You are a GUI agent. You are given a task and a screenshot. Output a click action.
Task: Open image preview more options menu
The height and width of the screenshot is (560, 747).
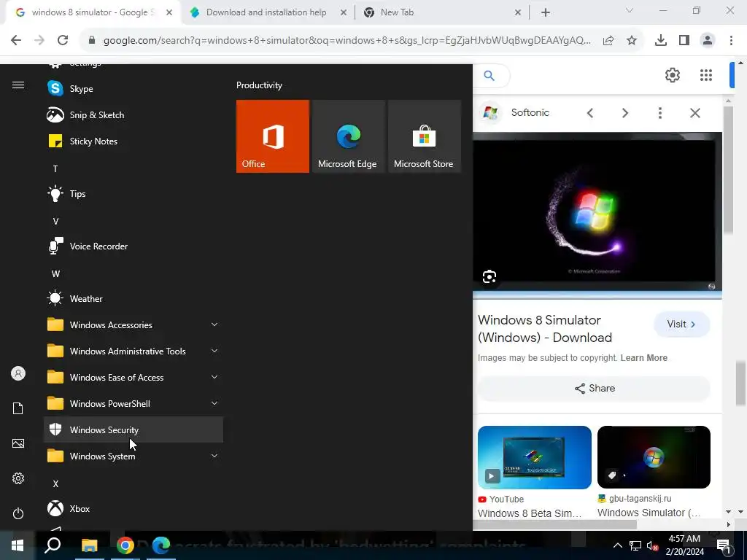(x=659, y=113)
